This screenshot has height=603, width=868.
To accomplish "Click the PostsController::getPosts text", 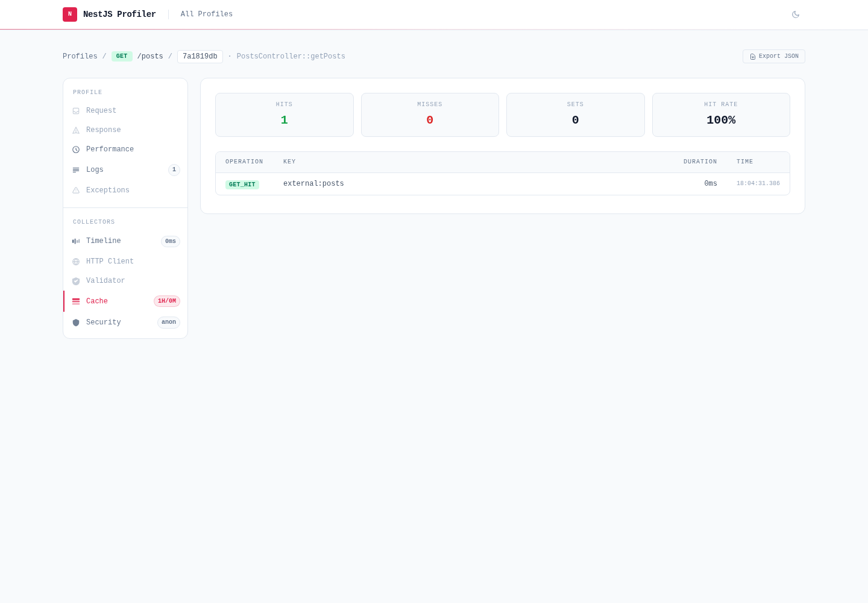I will coord(291,57).
